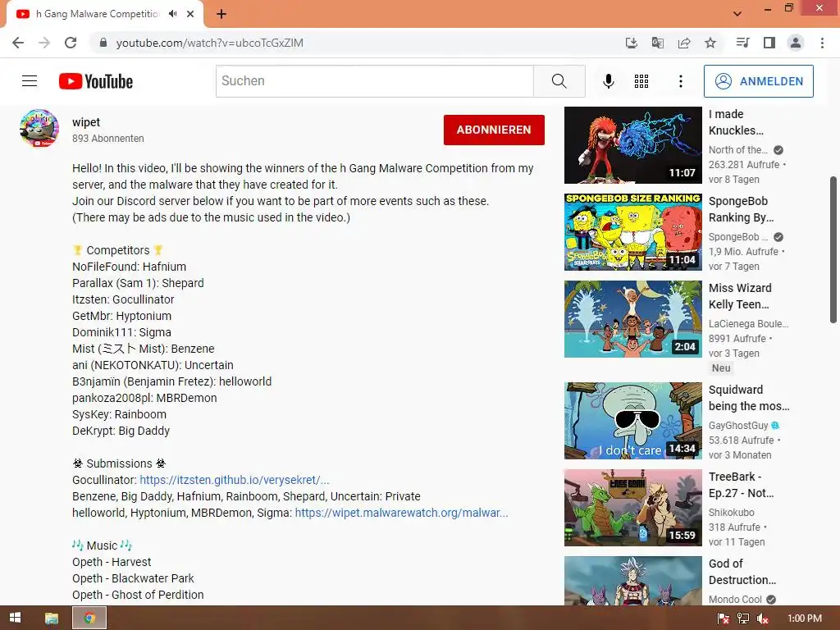
Task: Click the magnifier search button
Action: pyautogui.click(x=559, y=81)
